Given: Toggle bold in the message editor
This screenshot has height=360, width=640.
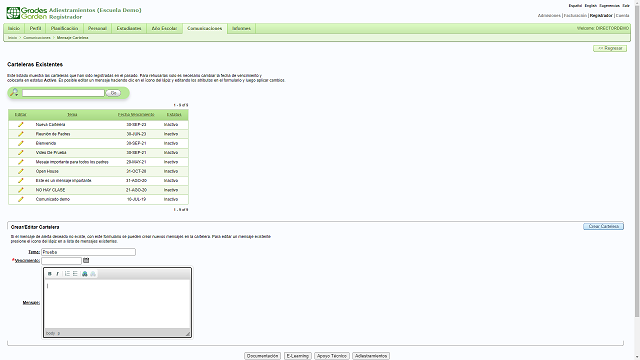Looking at the screenshot, I should pyautogui.click(x=50, y=274).
